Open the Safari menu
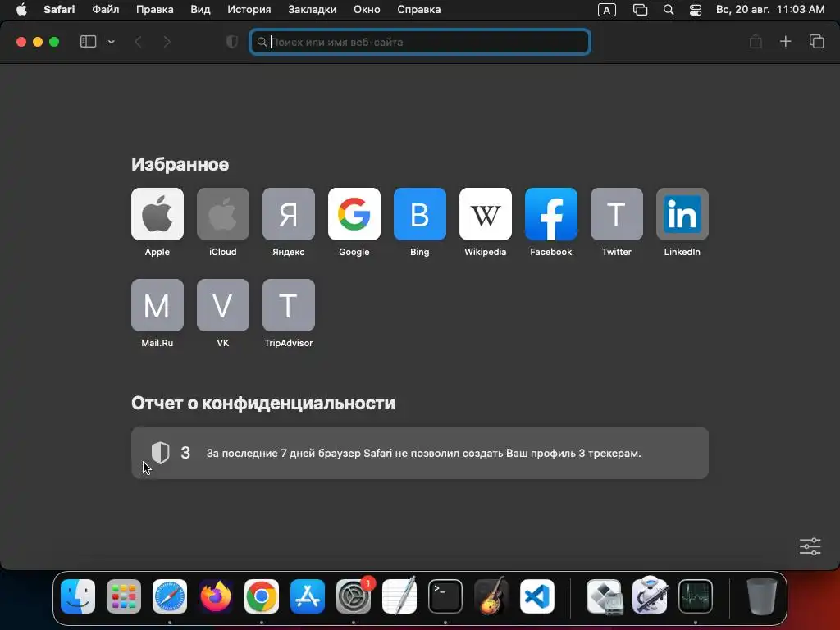This screenshot has height=630, width=840. tap(59, 10)
